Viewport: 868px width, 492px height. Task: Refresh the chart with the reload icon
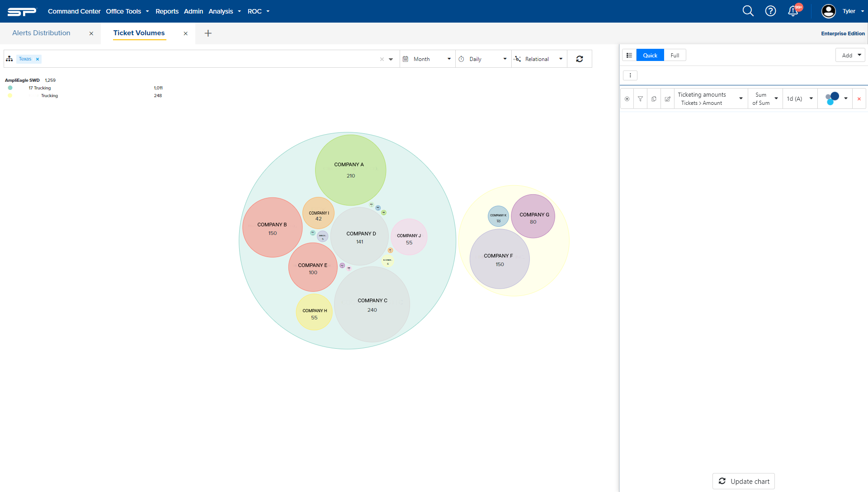click(580, 59)
